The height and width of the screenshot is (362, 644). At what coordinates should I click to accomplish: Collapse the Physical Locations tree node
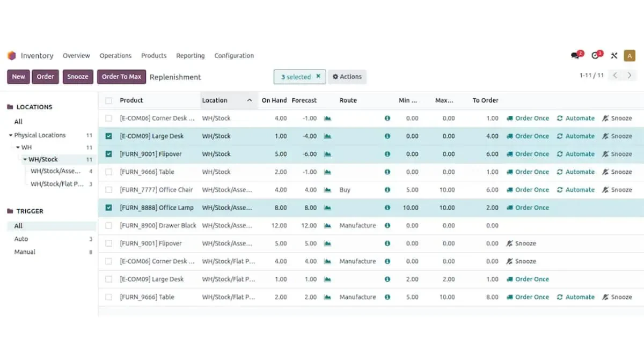coord(11,135)
